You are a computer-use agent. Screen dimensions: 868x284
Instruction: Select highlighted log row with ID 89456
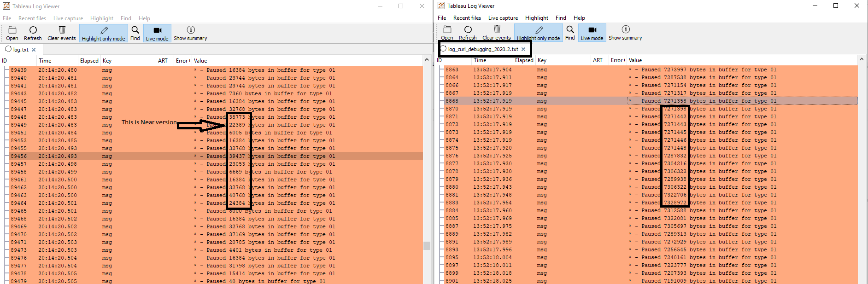(x=216, y=156)
